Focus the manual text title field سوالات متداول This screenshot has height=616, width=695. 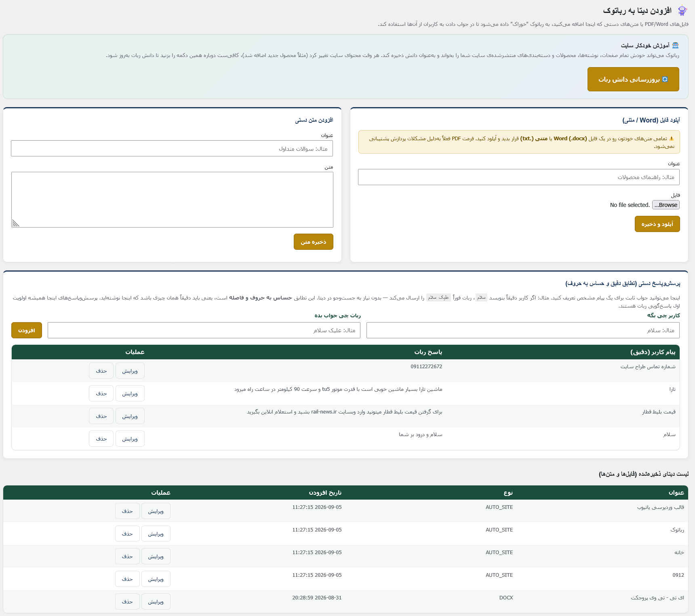[x=172, y=148]
